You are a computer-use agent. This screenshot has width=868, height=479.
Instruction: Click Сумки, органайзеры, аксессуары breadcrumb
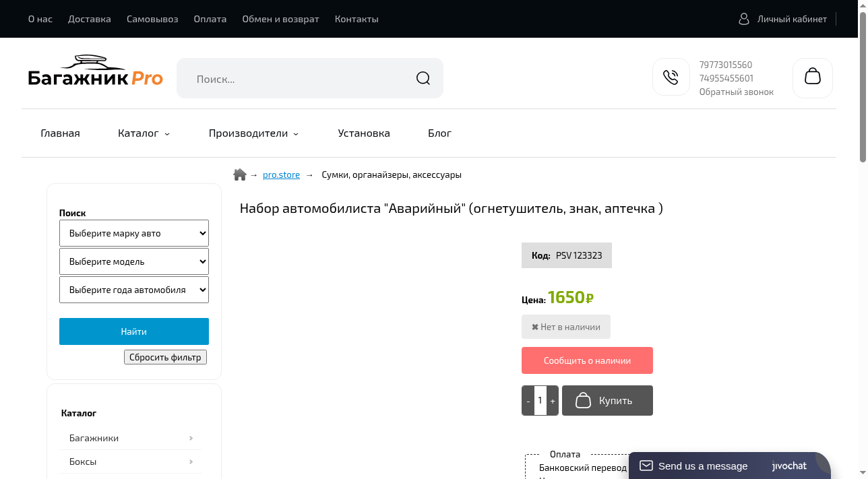[392, 174]
